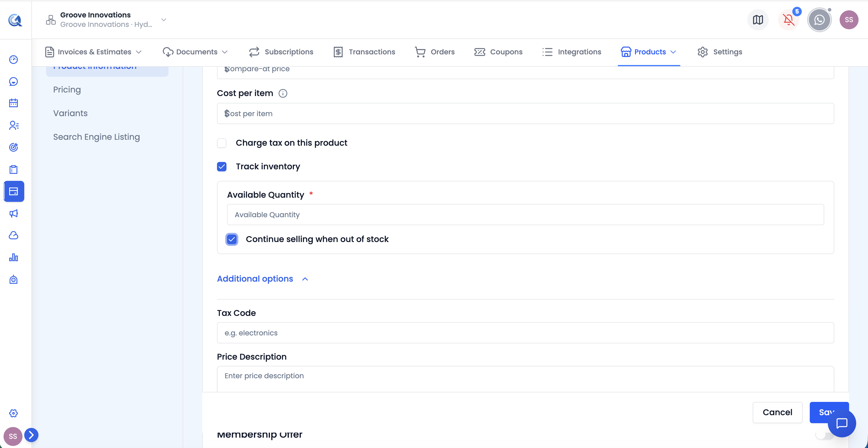This screenshot has width=868, height=448.
Task: Uncheck the Track inventory checkbox
Action: (x=222, y=167)
